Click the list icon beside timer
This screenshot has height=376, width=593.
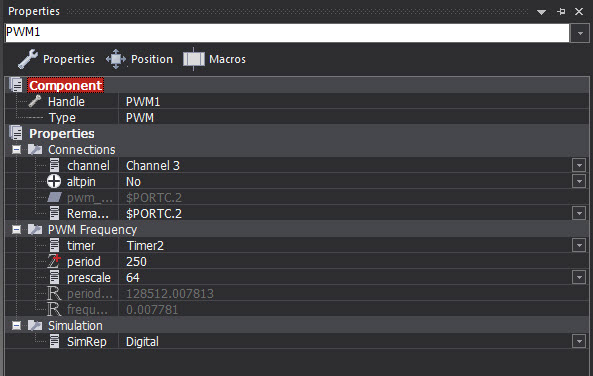pyautogui.click(x=54, y=245)
